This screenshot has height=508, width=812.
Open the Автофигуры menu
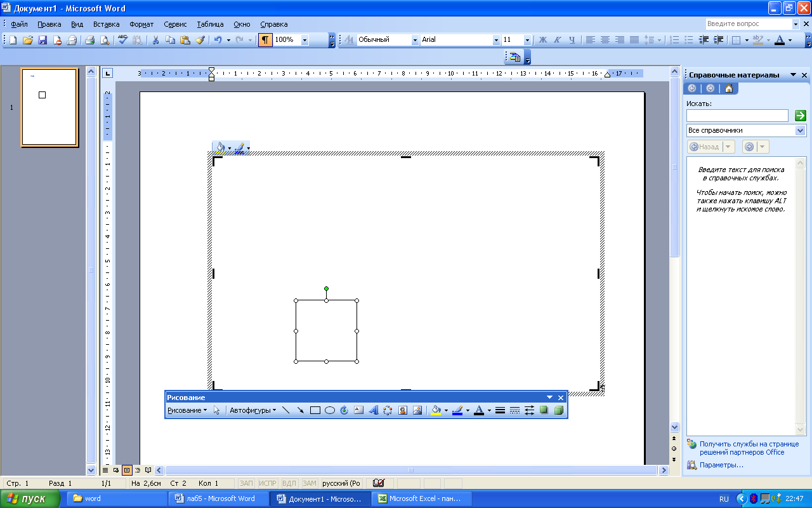point(252,410)
